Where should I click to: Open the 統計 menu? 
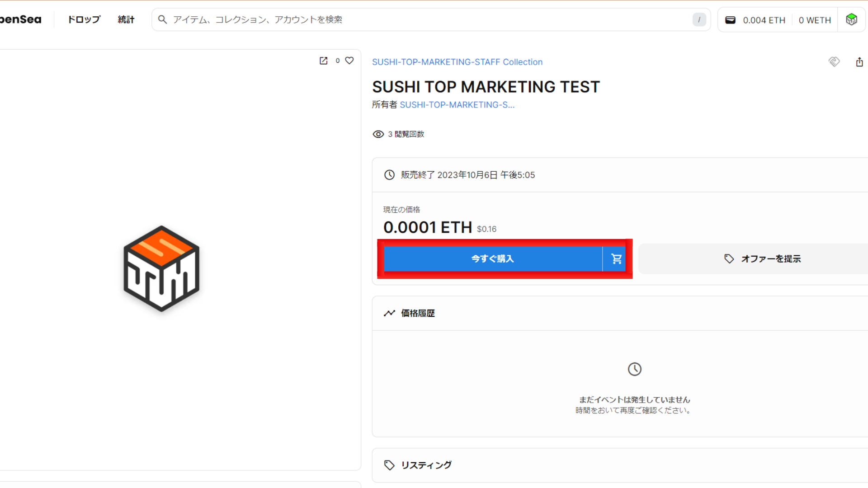click(x=126, y=19)
